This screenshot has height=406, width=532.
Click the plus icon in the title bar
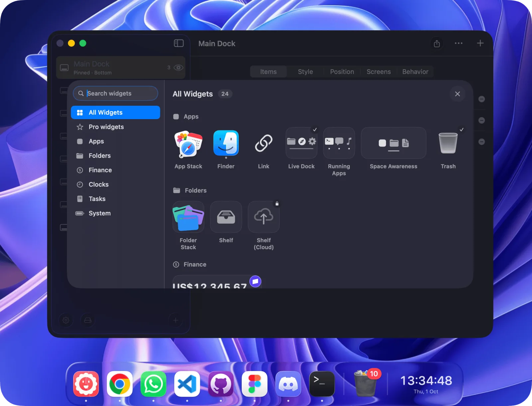[480, 43]
